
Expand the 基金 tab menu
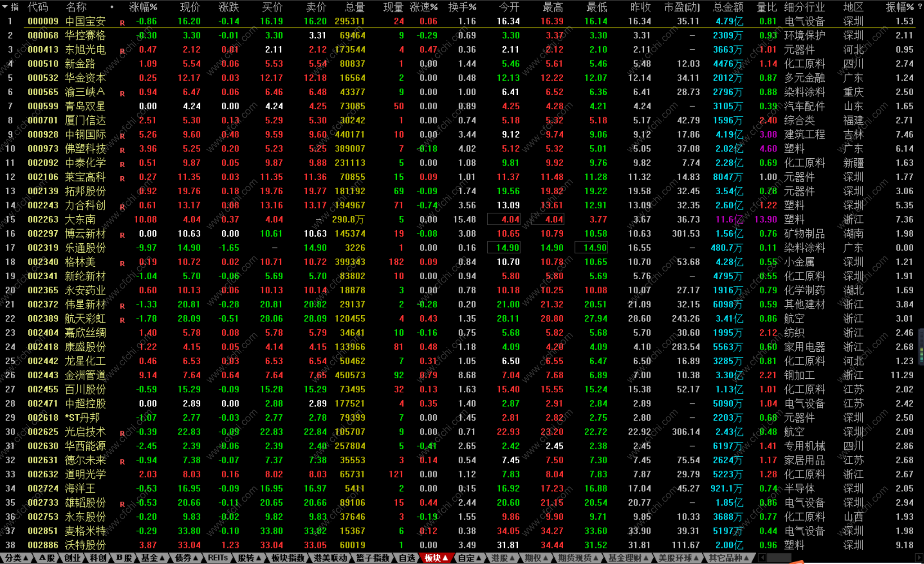153,558
